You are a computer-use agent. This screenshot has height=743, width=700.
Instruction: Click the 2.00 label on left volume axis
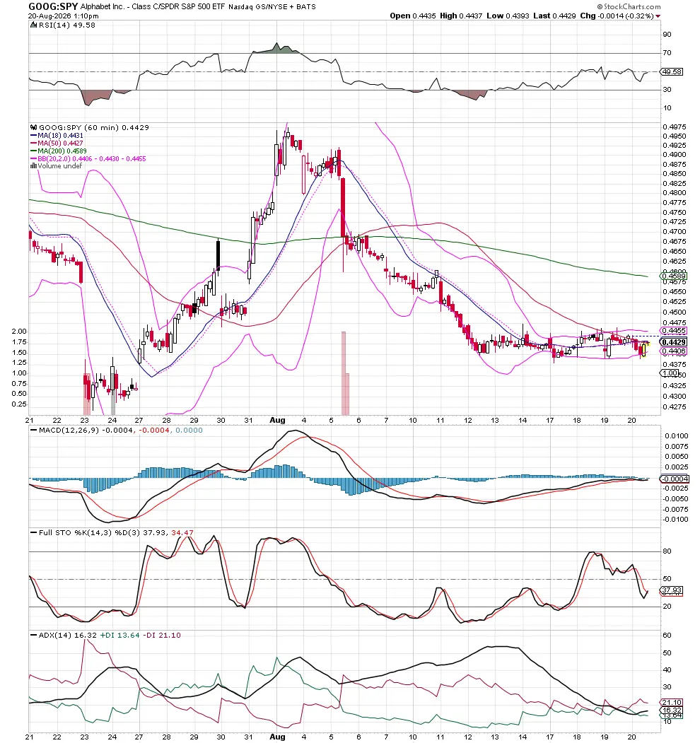click(19, 332)
